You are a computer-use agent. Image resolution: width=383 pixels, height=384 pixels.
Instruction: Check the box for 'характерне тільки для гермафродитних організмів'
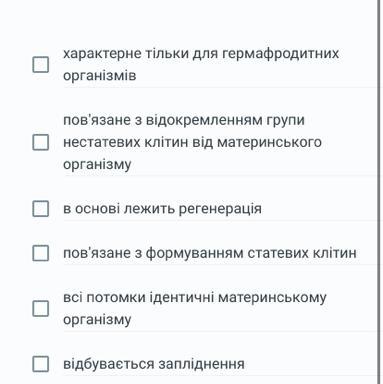pyautogui.click(x=41, y=64)
